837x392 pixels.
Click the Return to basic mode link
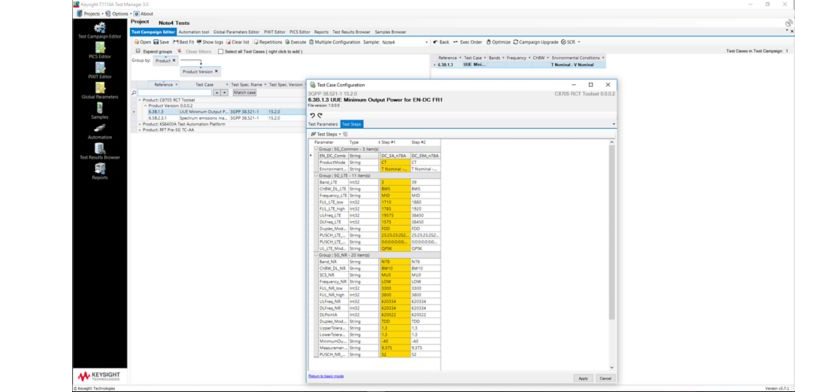(x=326, y=376)
